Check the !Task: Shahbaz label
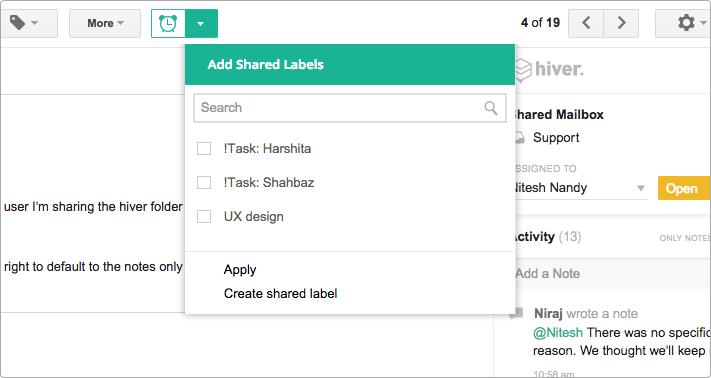 204,182
